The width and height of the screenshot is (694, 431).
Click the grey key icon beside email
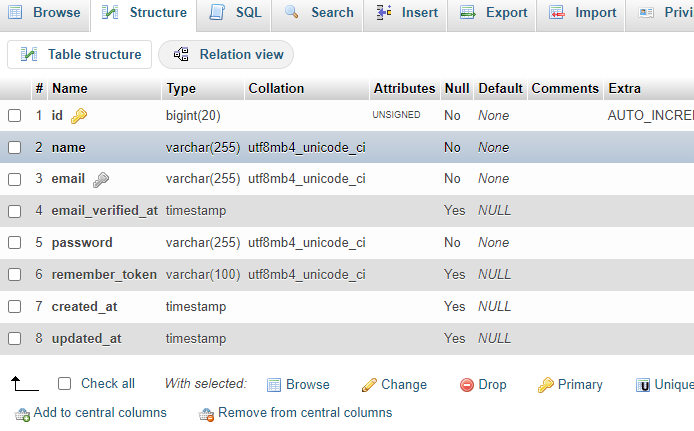click(x=101, y=180)
